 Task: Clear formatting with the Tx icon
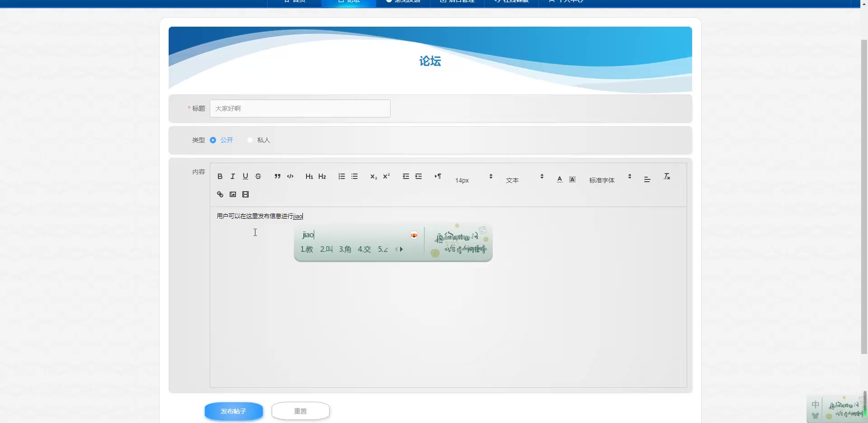pyautogui.click(x=666, y=176)
